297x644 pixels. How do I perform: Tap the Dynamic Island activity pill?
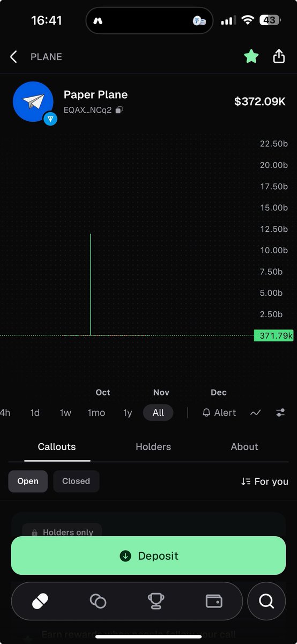[150, 21]
